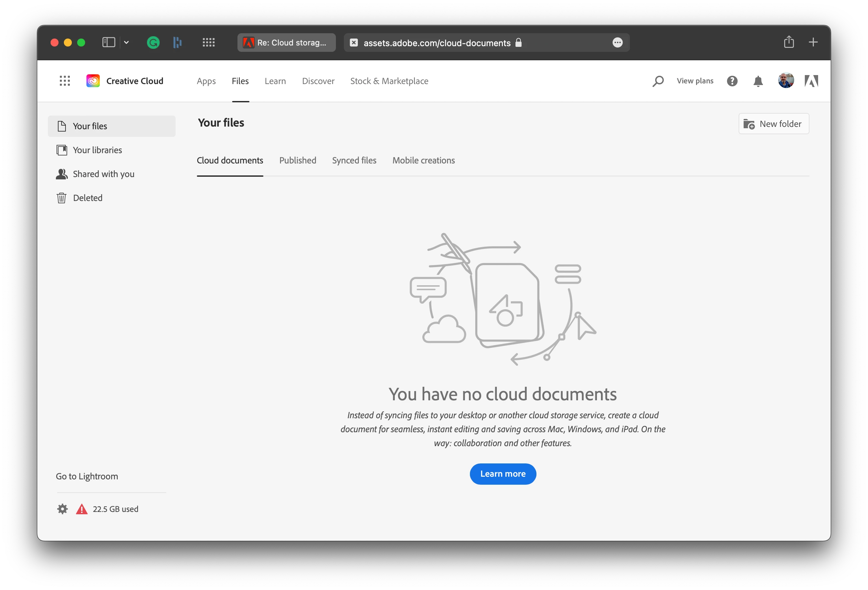Follow the Go to Lightroom link

click(x=87, y=476)
